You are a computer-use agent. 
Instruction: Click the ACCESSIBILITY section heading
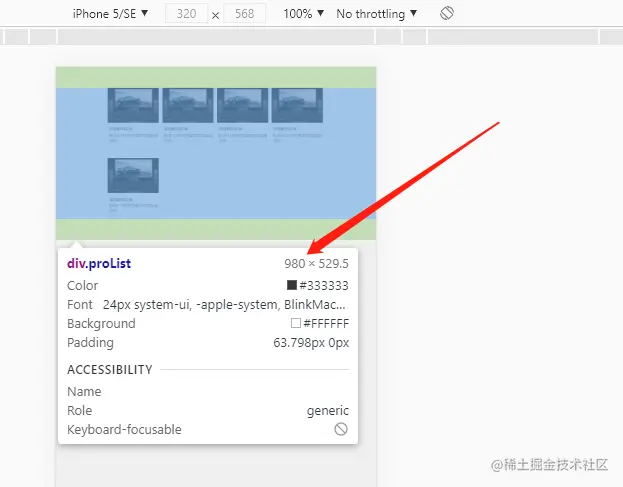[110, 370]
